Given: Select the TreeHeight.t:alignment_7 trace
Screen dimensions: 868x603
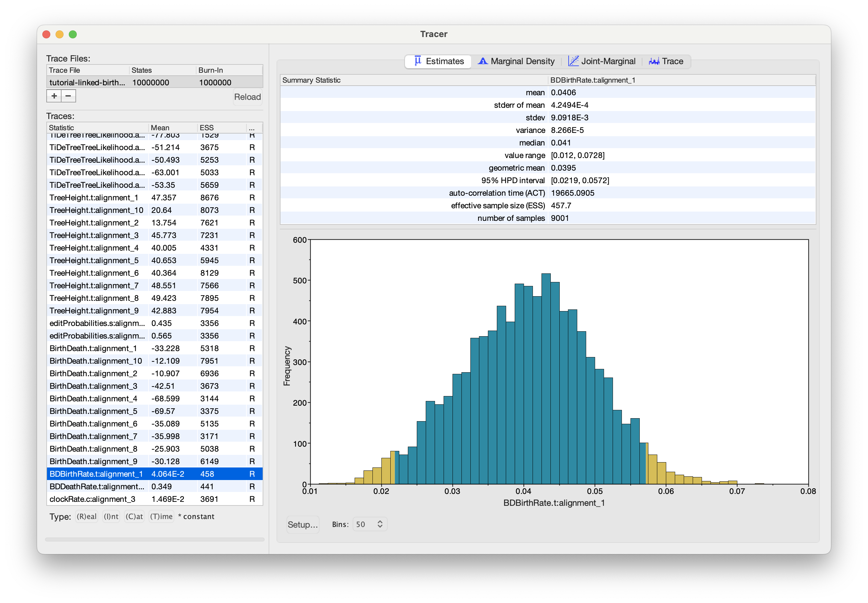Looking at the screenshot, I should coord(154,286).
